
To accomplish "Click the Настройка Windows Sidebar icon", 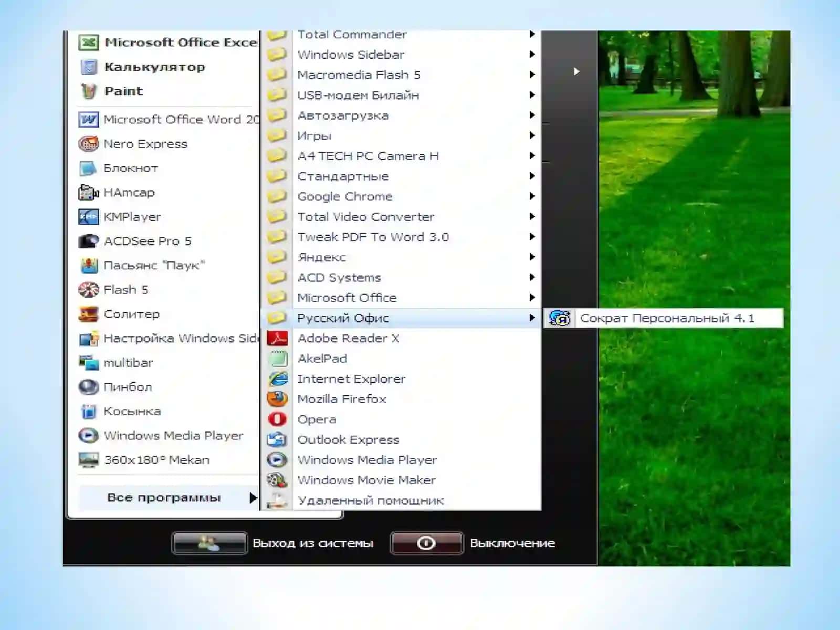I will (x=89, y=338).
